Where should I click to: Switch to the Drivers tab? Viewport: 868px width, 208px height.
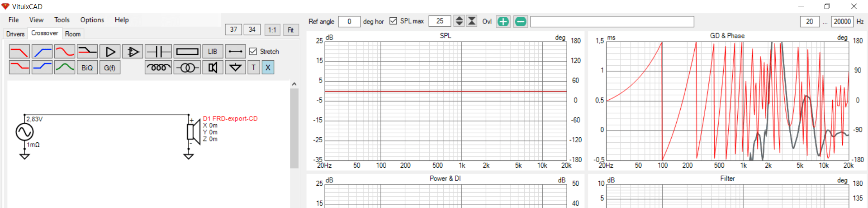(x=15, y=34)
